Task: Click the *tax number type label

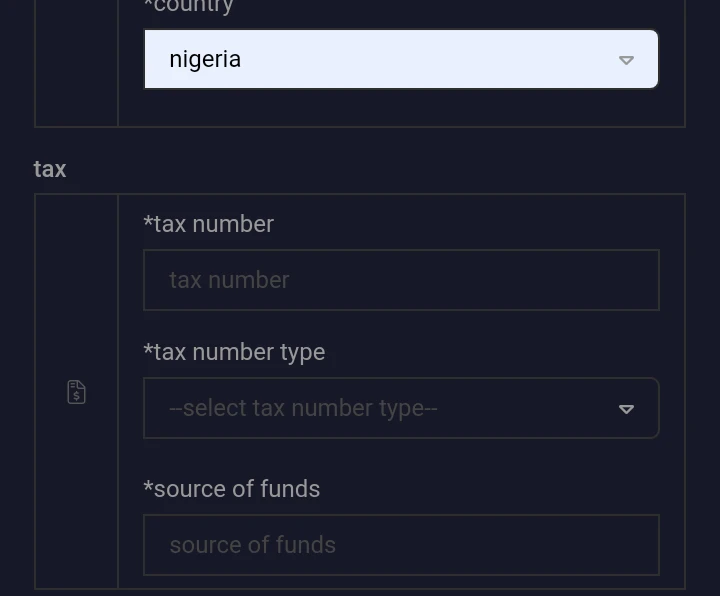Action: (x=234, y=353)
